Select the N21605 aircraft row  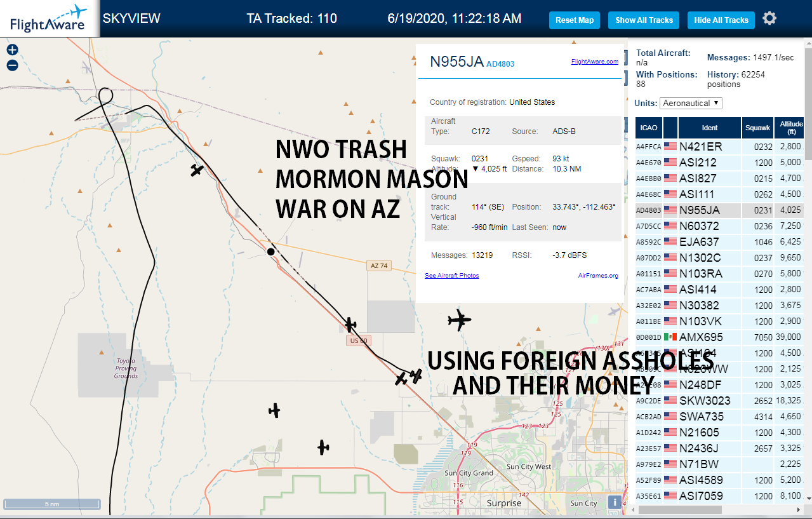720,433
